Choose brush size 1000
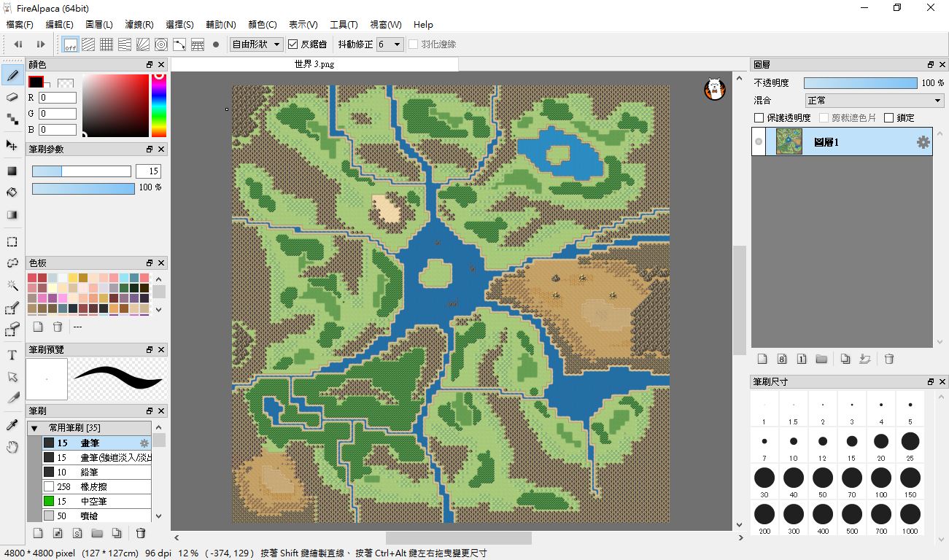 coord(910,519)
